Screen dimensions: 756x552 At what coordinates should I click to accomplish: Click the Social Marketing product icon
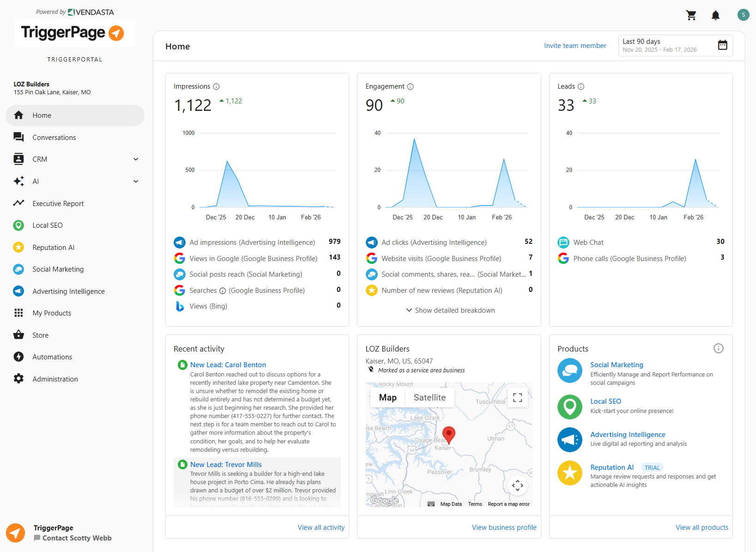click(570, 370)
